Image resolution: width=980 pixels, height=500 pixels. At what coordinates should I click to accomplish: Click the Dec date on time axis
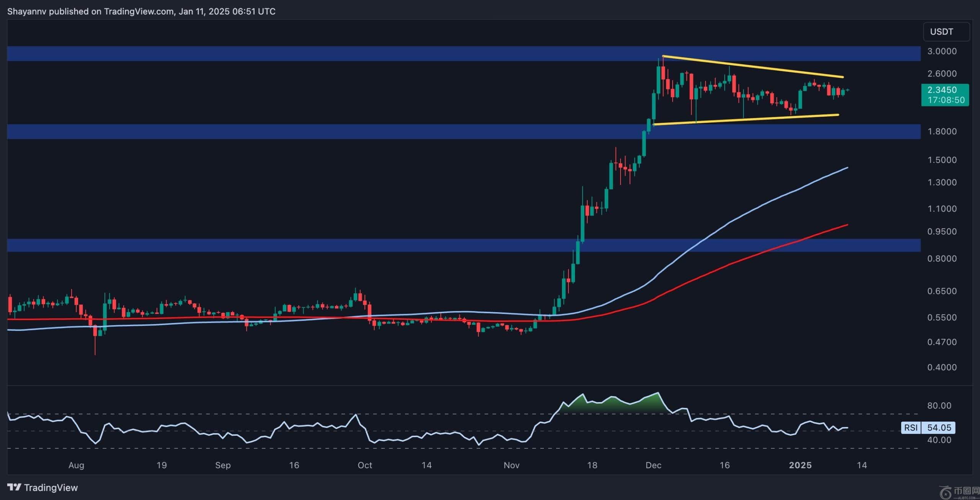653,465
